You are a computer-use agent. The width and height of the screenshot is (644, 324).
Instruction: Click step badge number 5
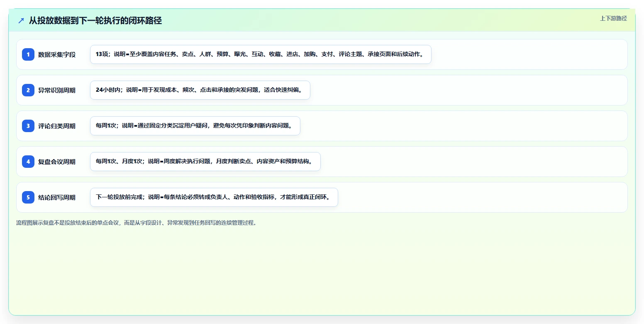tap(28, 197)
